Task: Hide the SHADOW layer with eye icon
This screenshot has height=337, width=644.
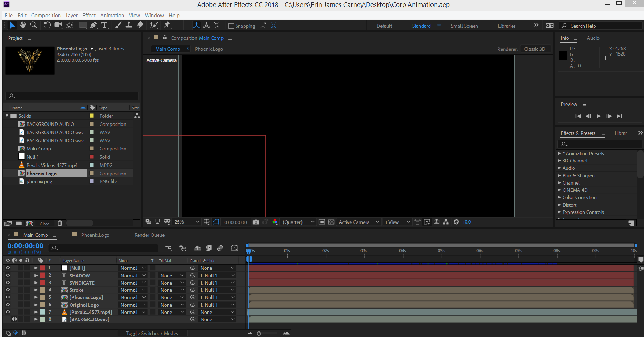Action: (8, 275)
